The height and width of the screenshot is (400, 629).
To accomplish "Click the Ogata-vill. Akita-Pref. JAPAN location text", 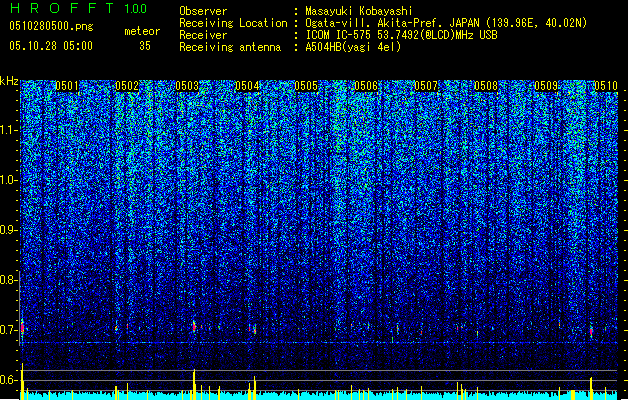I will coord(446,23).
